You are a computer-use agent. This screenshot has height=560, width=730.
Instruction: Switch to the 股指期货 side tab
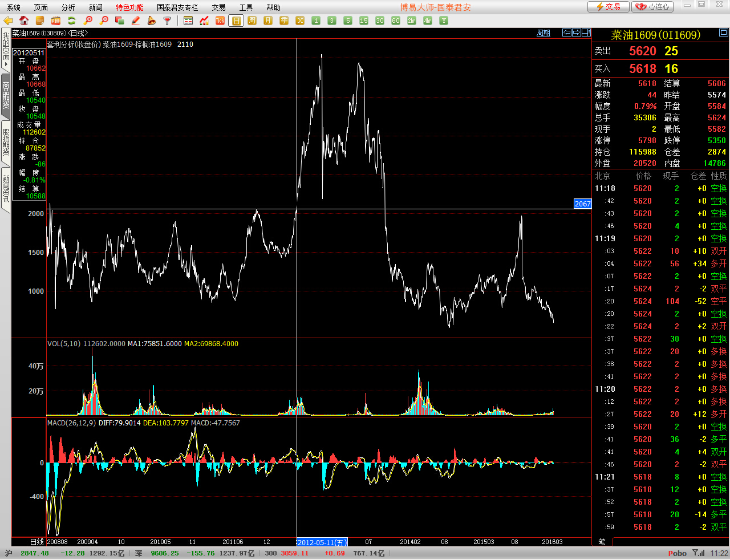click(x=6, y=143)
